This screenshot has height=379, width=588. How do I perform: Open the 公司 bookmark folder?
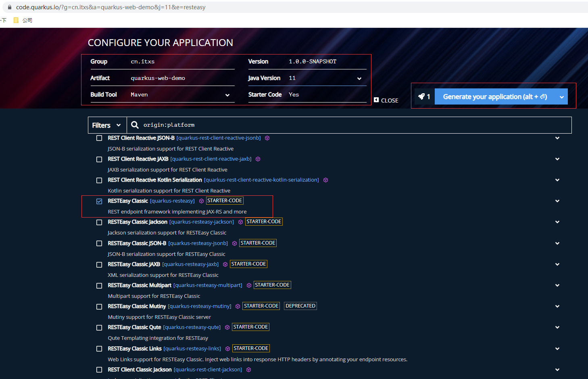[x=23, y=20]
